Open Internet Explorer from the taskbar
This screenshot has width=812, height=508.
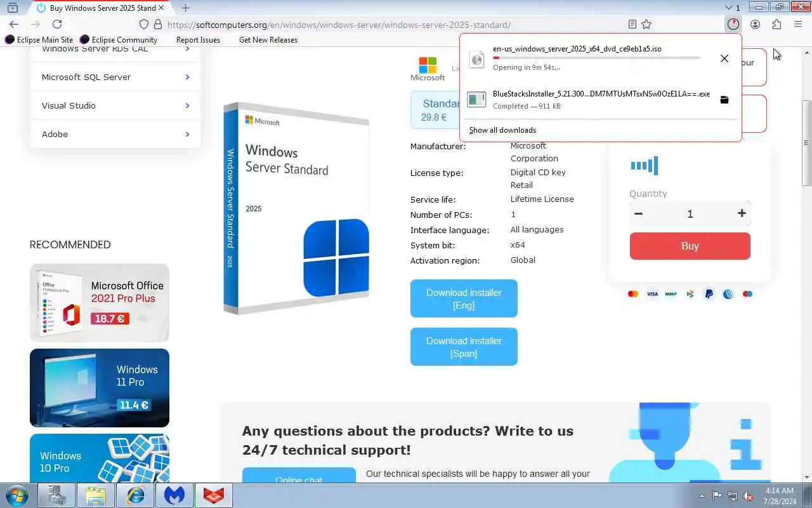pyautogui.click(x=134, y=495)
